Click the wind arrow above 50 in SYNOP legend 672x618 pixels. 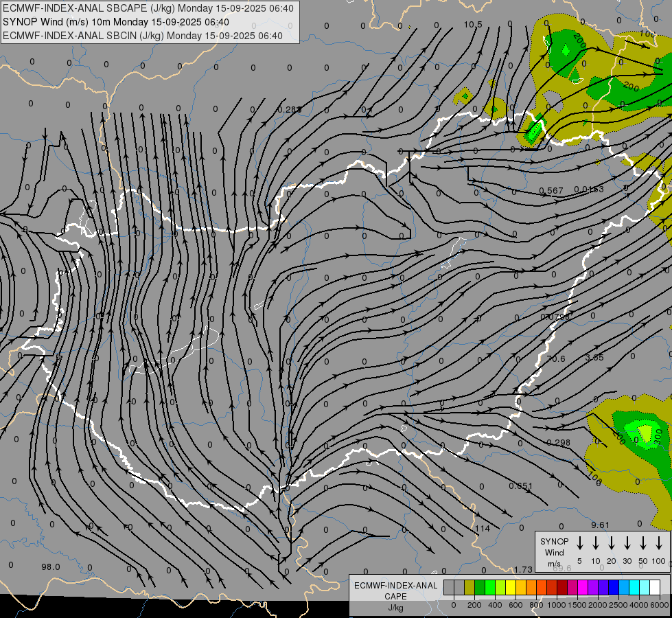[x=643, y=543]
